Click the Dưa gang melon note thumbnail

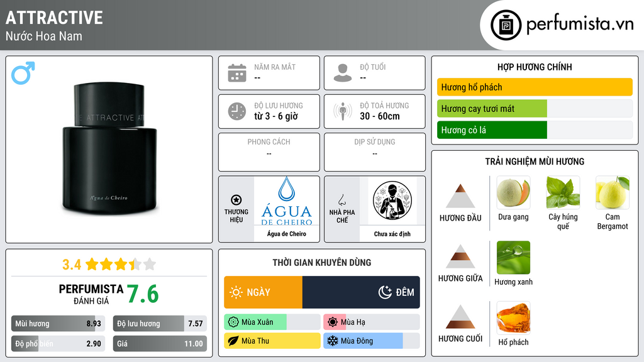[513, 192]
